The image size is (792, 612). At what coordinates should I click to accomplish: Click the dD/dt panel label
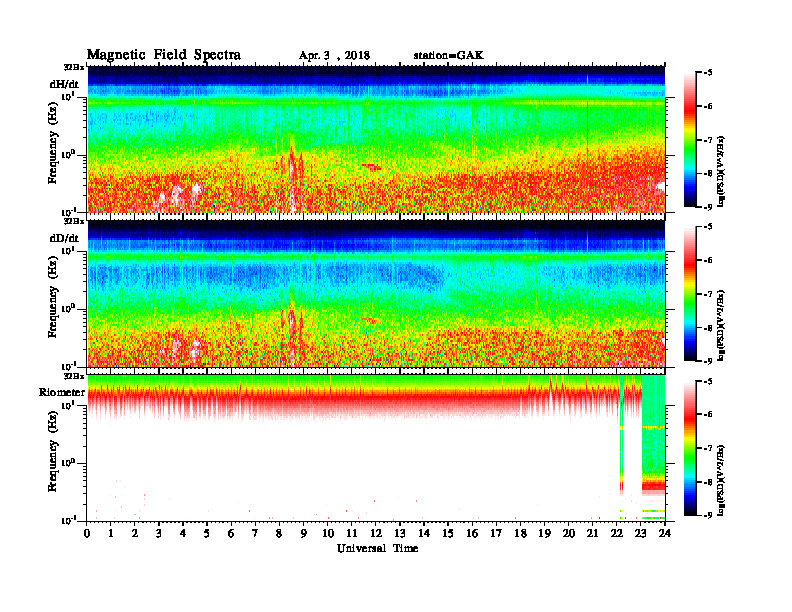64,238
